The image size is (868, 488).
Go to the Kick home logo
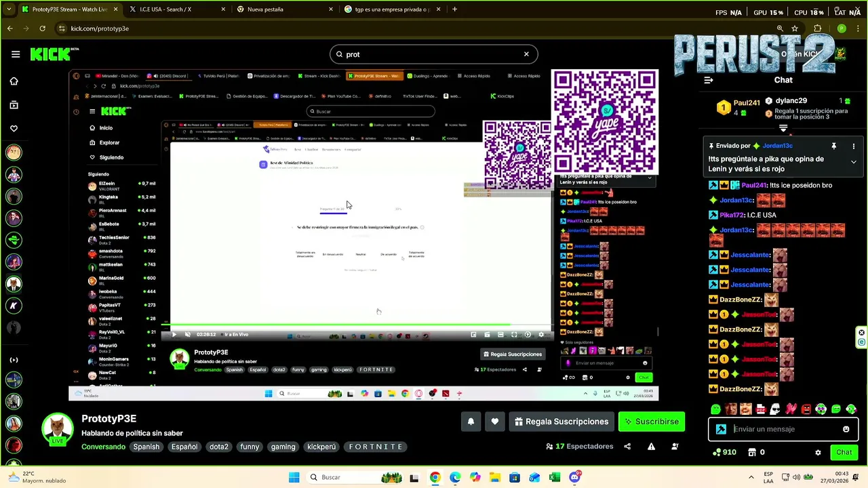tap(54, 54)
